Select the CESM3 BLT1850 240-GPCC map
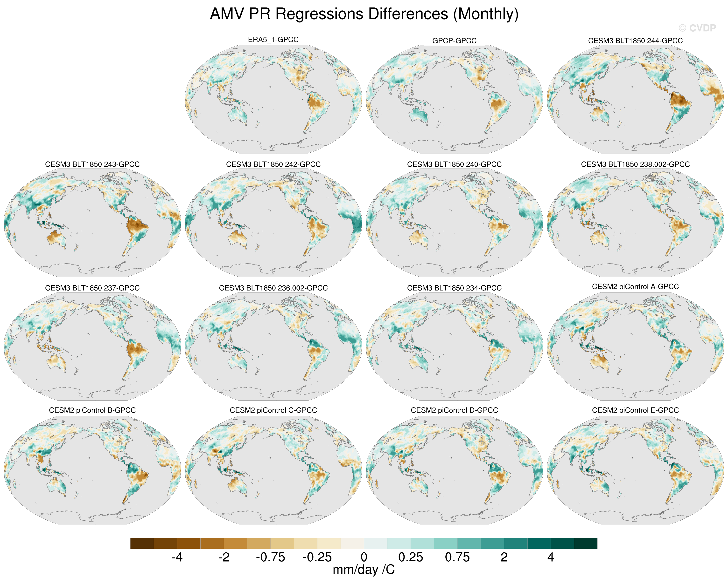728x584 pixels. click(454, 223)
